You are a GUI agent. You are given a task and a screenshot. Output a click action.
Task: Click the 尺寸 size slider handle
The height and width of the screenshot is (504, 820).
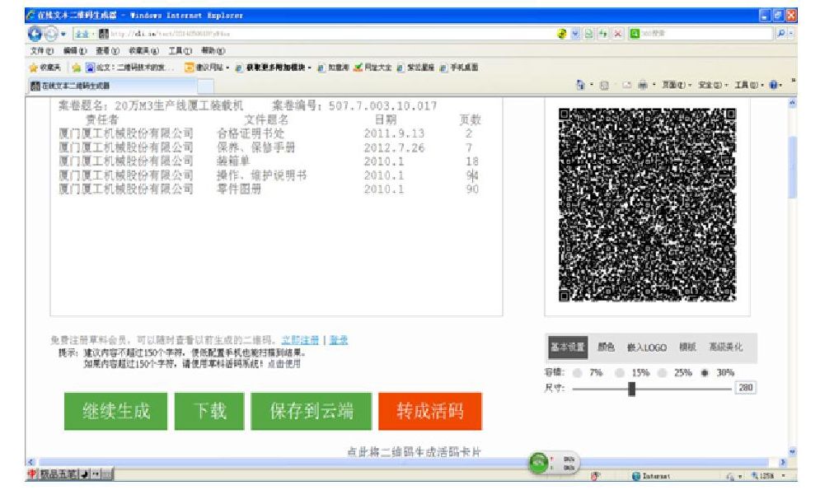632,389
